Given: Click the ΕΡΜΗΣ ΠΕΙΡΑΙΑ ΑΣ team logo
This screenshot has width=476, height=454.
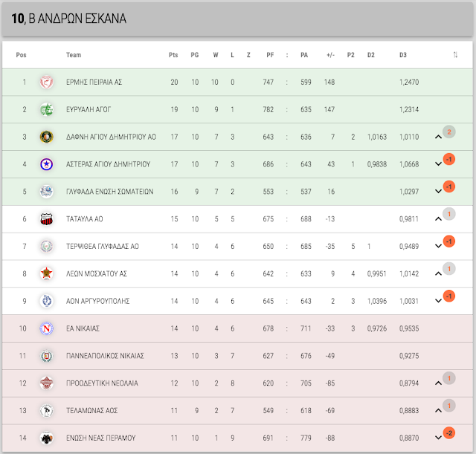Looking at the screenshot, I should [46, 82].
